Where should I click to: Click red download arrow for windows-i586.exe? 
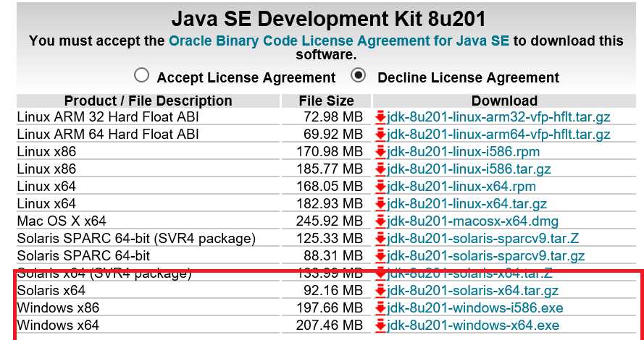pos(380,308)
